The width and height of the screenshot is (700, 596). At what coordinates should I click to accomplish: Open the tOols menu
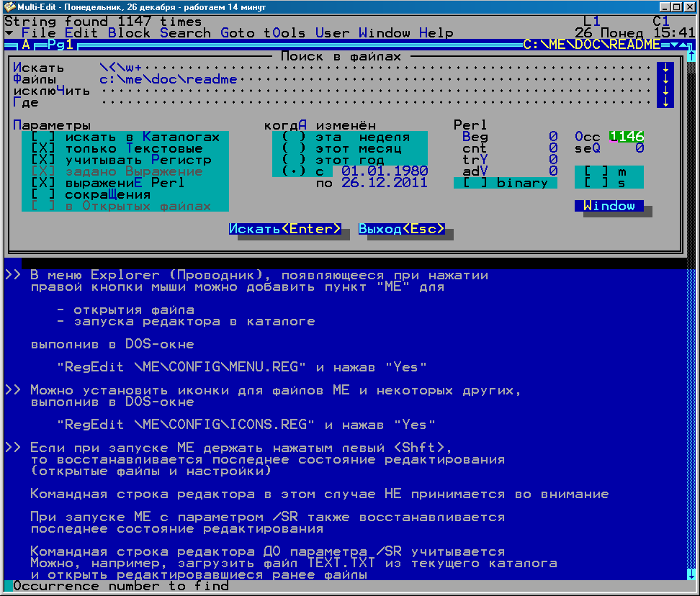click(x=284, y=33)
